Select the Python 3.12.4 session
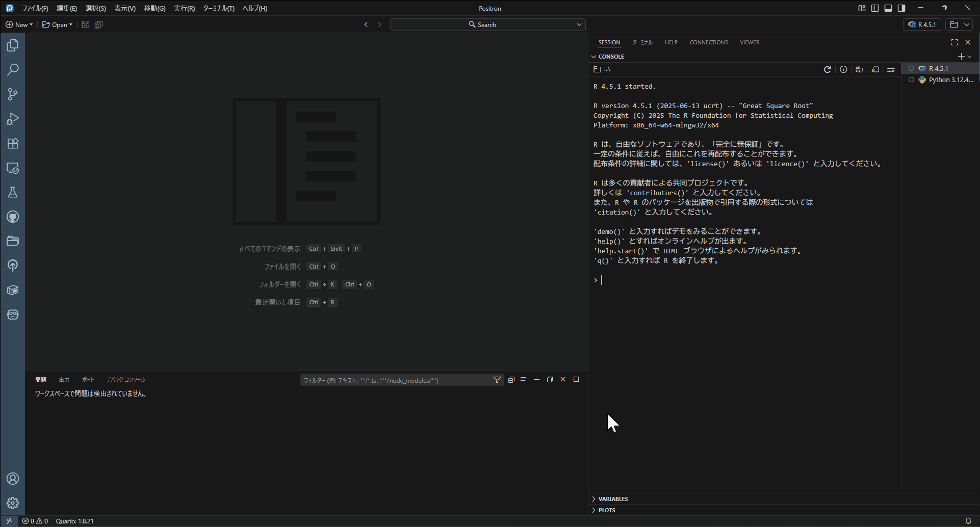980x527 pixels. [950, 80]
